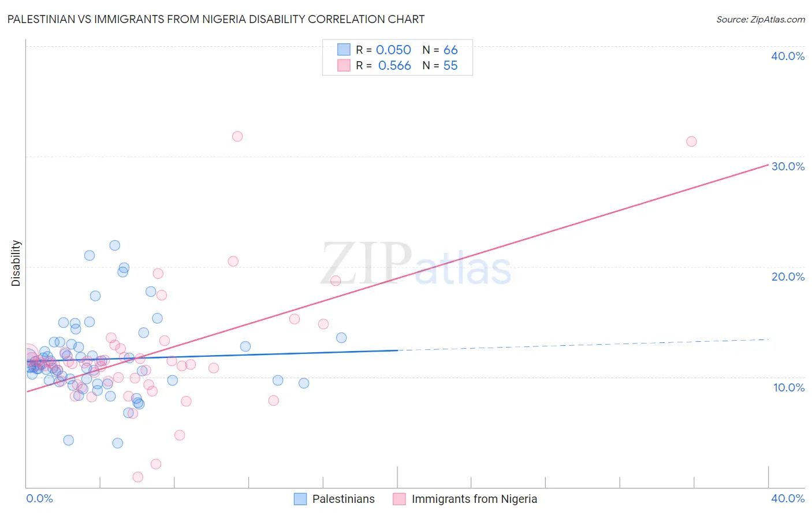
Task: Click the lowest pink data point near 1%
Action: (x=138, y=477)
